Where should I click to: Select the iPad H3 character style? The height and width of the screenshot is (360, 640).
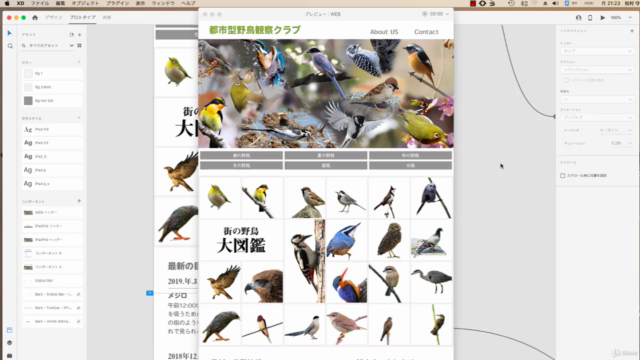click(x=52, y=129)
